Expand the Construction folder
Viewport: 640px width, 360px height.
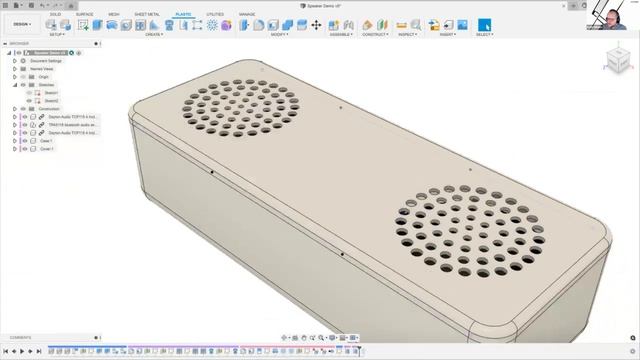click(x=15, y=109)
